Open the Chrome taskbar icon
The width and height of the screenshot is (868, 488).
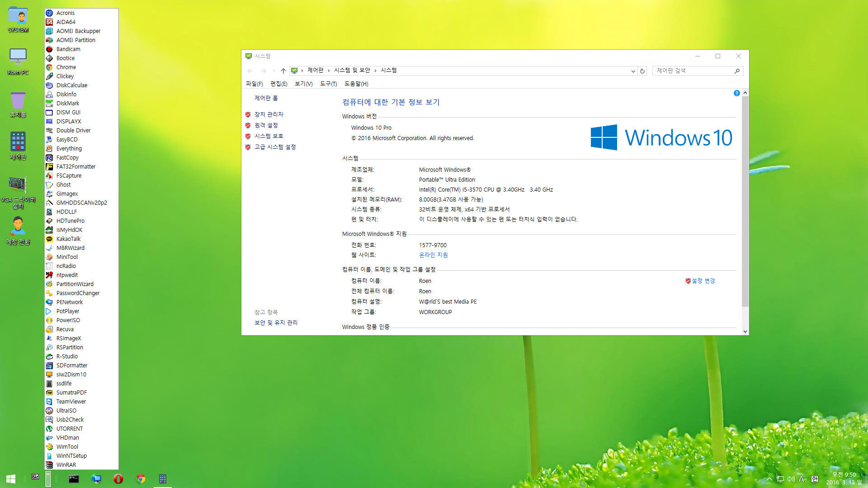[x=141, y=479]
